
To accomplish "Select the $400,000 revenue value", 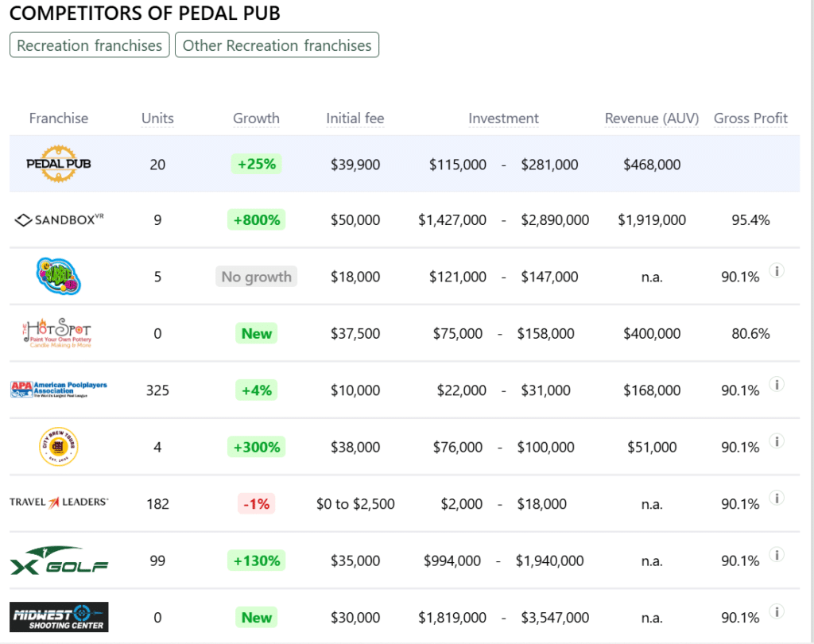I will [x=652, y=333].
